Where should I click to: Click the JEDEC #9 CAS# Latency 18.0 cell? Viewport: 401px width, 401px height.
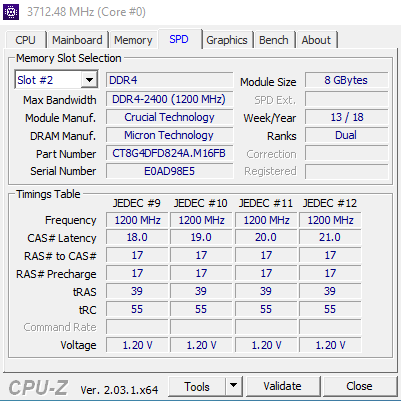(x=137, y=237)
